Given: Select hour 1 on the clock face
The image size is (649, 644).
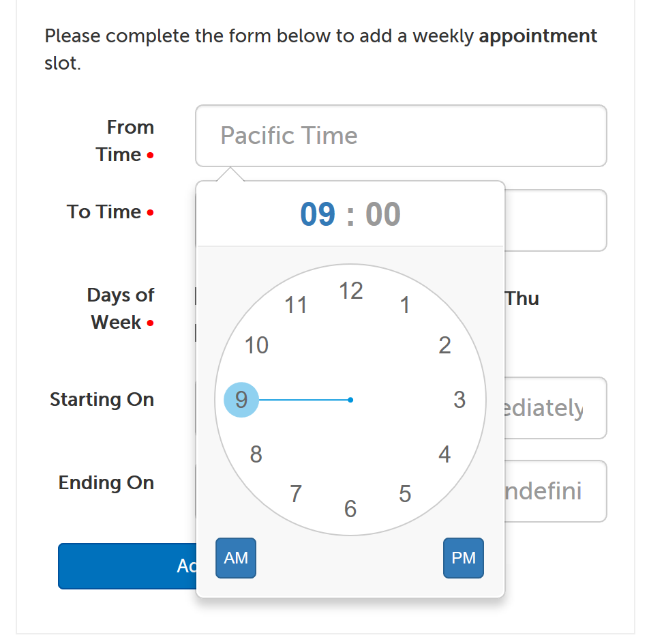Looking at the screenshot, I should 405,305.
